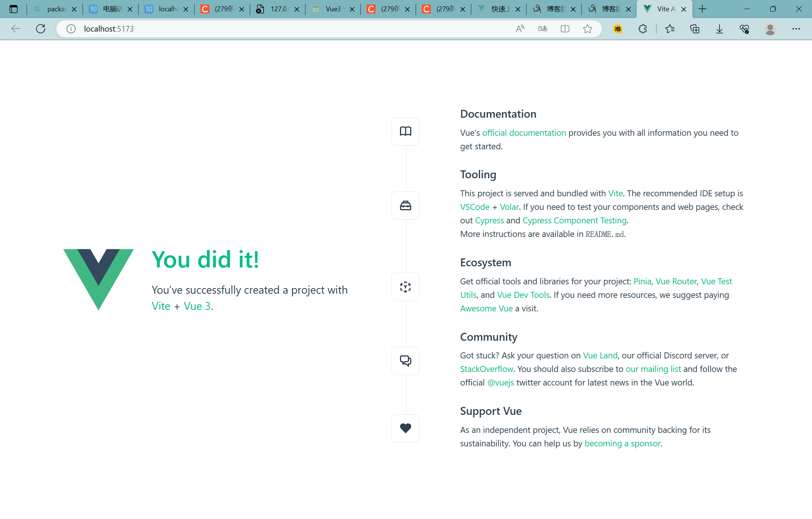The height and width of the screenshot is (519, 812).
Task: Click the Tooling toolbox icon
Action: (405, 206)
